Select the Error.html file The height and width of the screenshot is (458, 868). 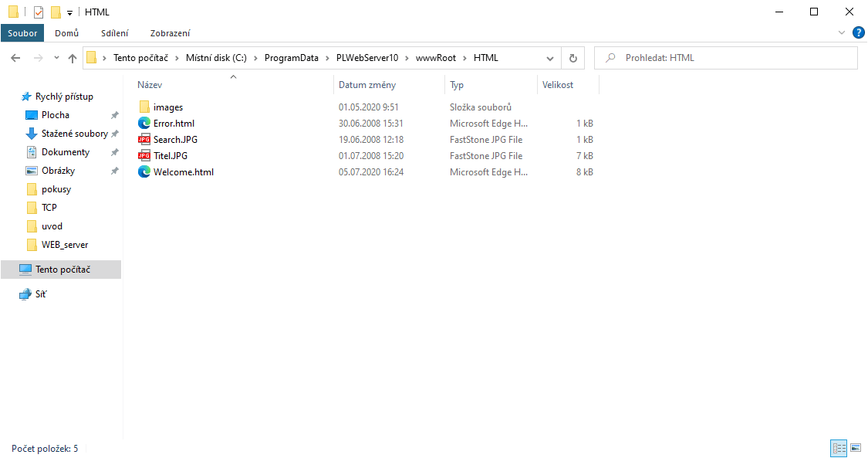(x=174, y=124)
